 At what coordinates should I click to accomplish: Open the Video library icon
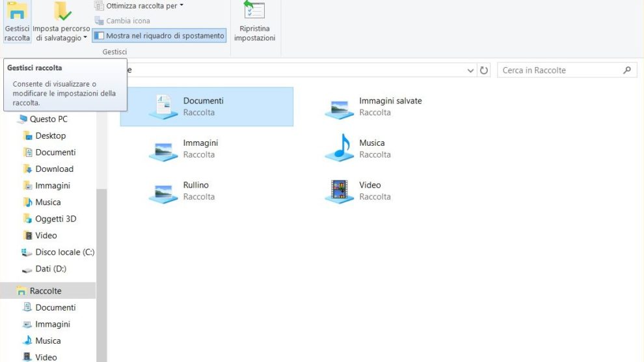coord(339,190)
